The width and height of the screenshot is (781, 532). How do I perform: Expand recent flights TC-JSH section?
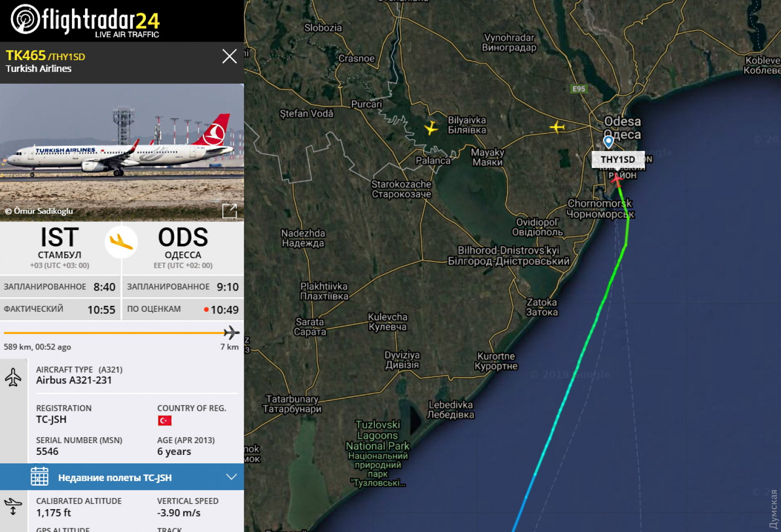pyautogui.click(x=122, y=477)
